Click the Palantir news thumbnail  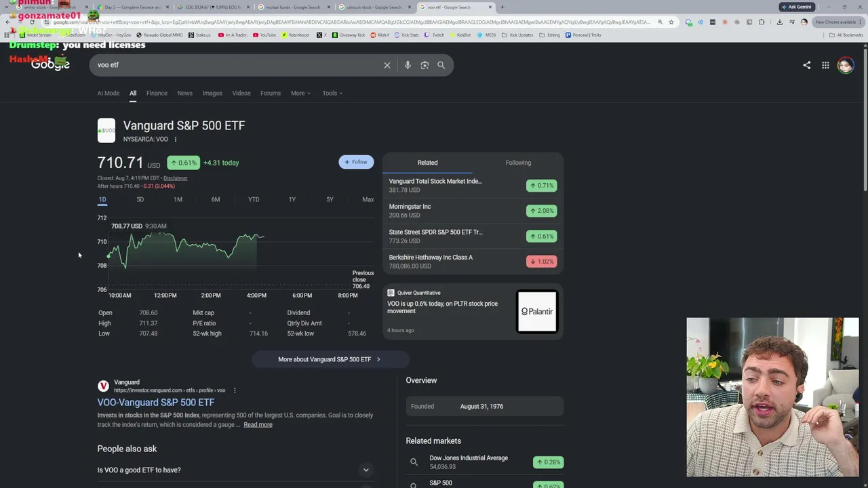pyautogui.click(x=537, y=312)
